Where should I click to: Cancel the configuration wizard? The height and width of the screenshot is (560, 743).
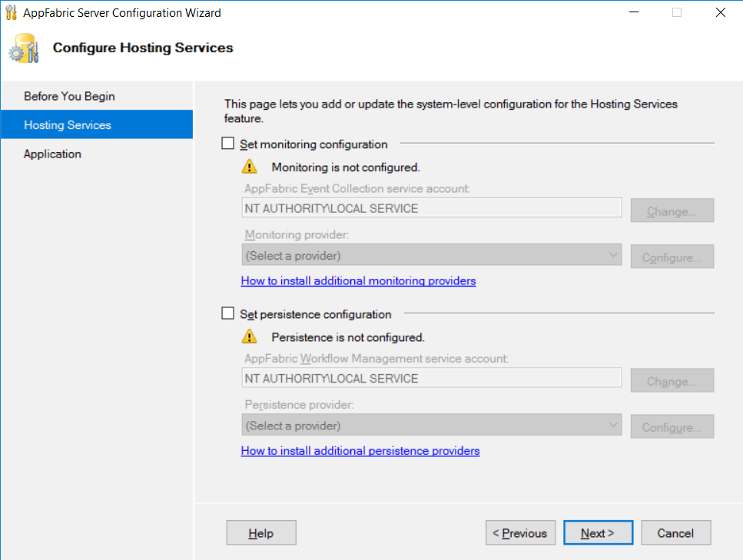point(675,533)
